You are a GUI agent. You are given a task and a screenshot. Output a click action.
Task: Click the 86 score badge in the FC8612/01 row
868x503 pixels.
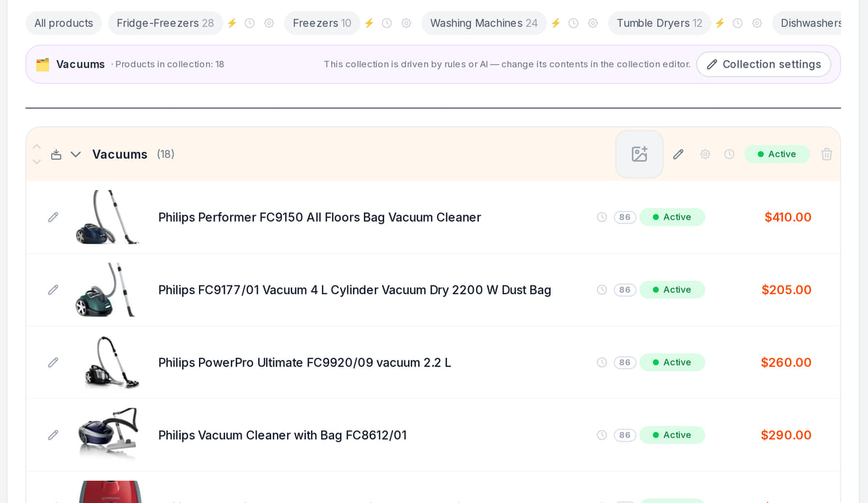625,435
